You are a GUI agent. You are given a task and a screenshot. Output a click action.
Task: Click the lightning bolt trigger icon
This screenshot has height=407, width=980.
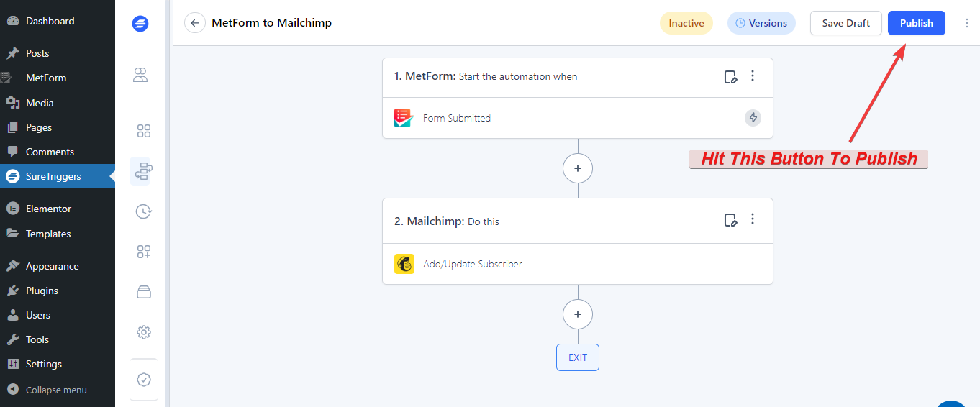pos(753,117)
